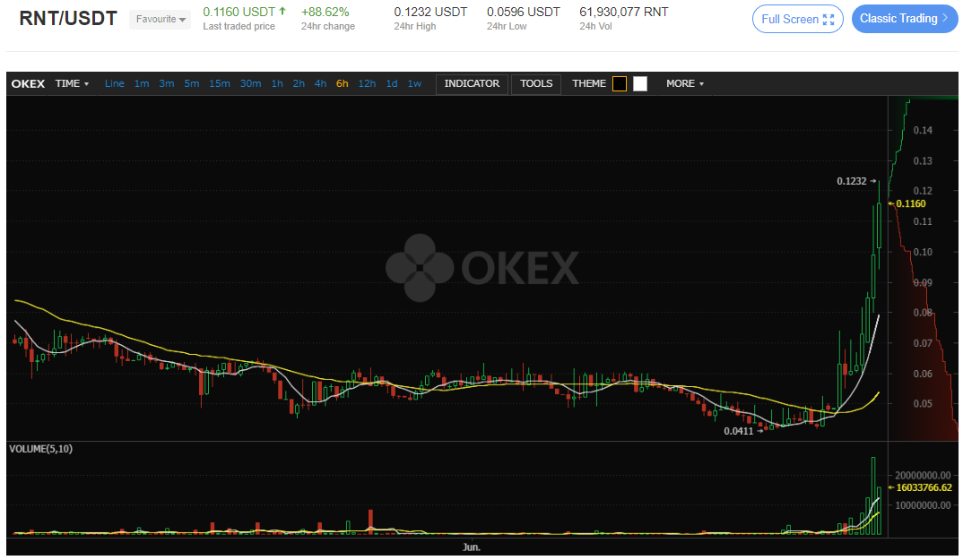963x560 pixels.
Task: Switch to the 15m timeframe
Action: pyautogui.click(x=220, y=83)
